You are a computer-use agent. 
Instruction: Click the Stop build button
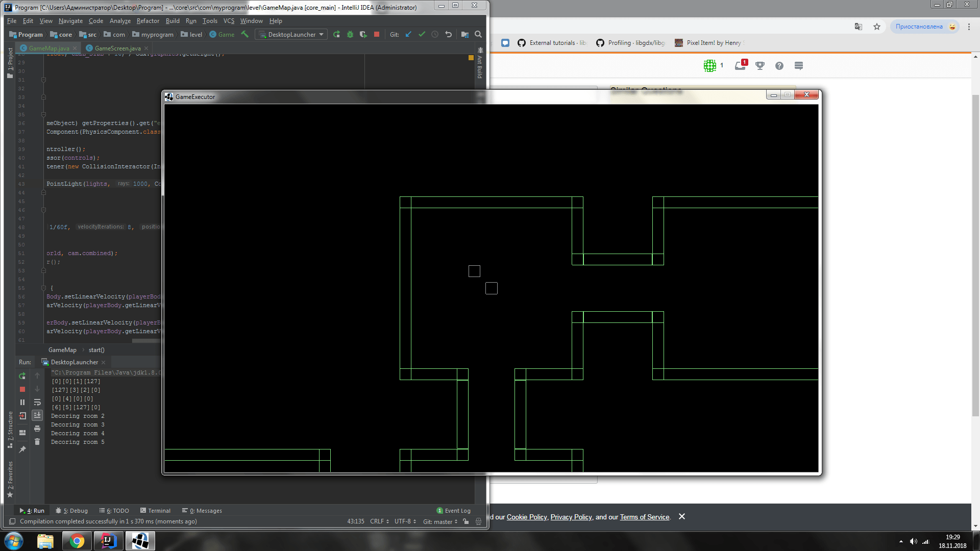click(x=376, y=34)
